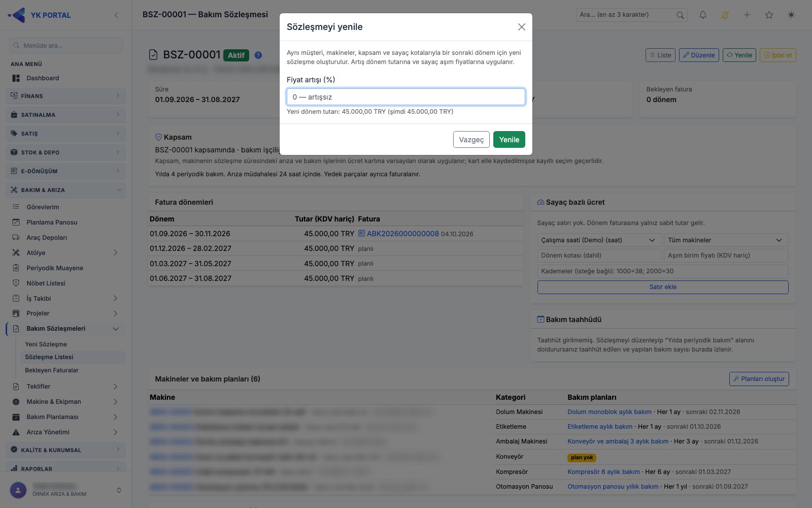Image resolution: width=812 pixels, height=508 pixels.
Task: Expand the Atölye submenu
Action: pos(66,253)
